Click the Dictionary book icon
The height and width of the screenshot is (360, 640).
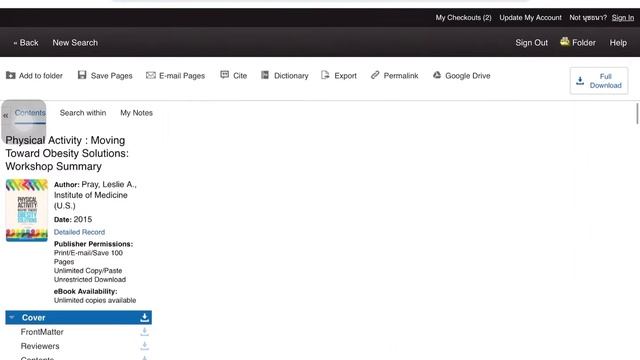click(x=265, y=75)
